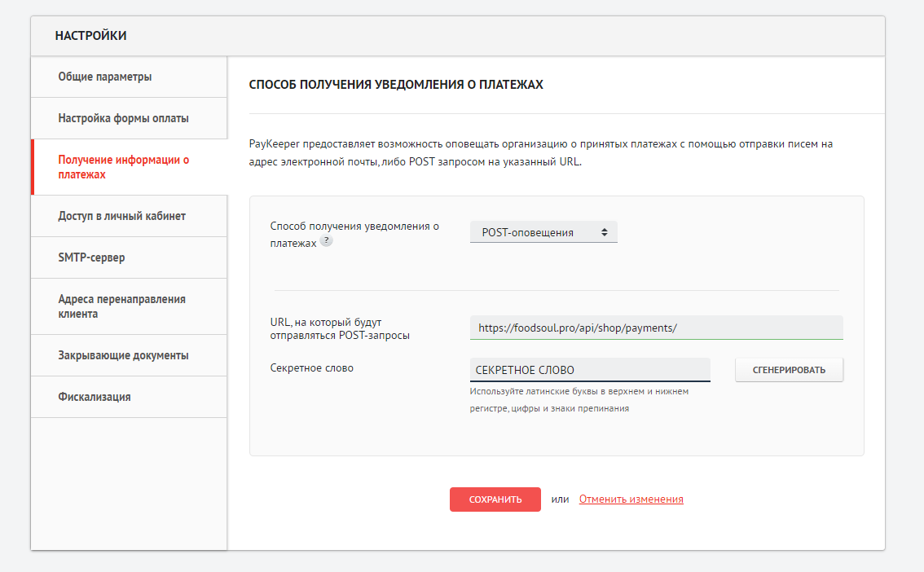Click the Секретное слово field label
The height and width of the screenshot is (572, 924).
click(x=311, y=367)
